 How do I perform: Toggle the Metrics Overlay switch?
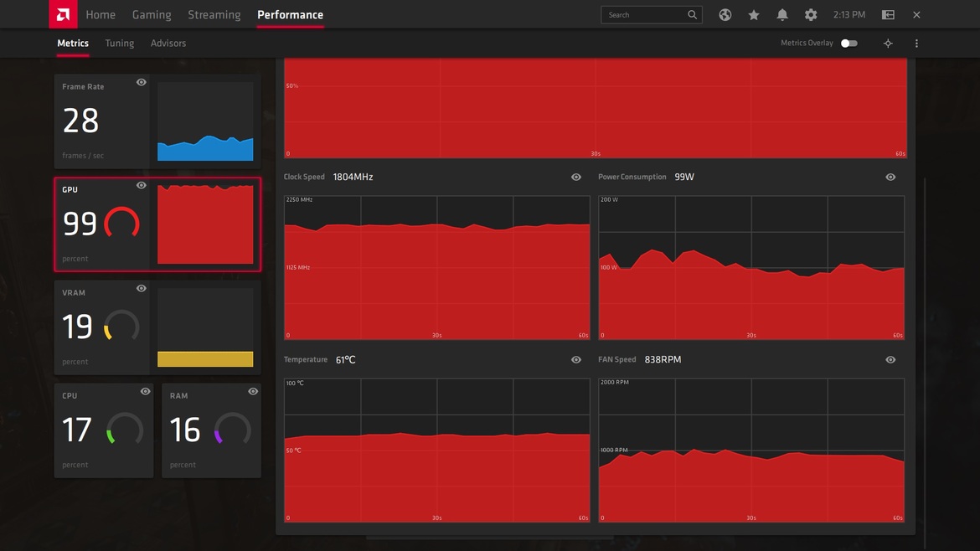[x=848, y=43]
